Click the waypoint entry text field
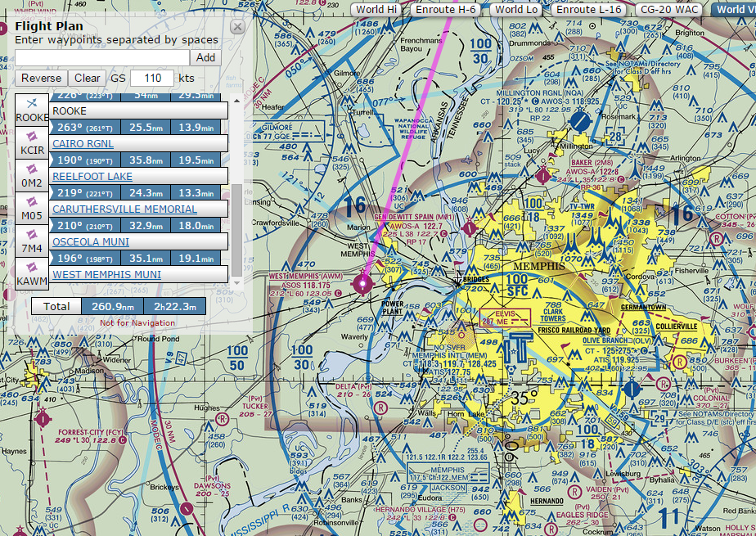 102,57
